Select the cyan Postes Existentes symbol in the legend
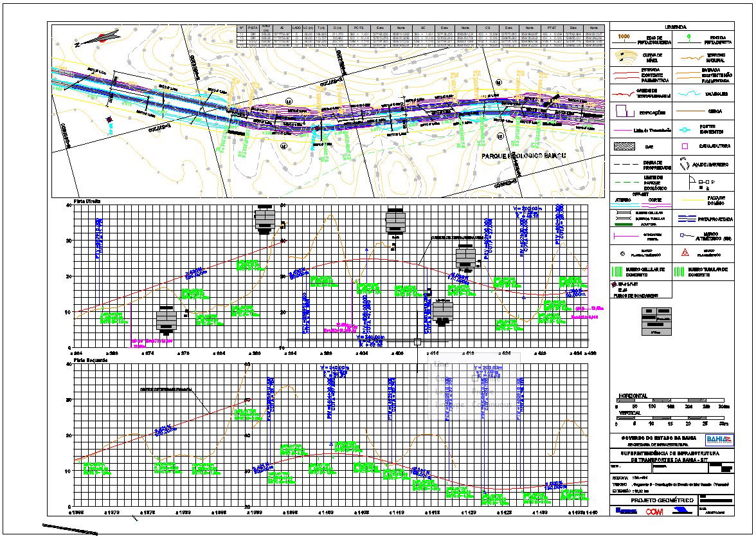This screenshot has width=756, height=537. (685, 129)
